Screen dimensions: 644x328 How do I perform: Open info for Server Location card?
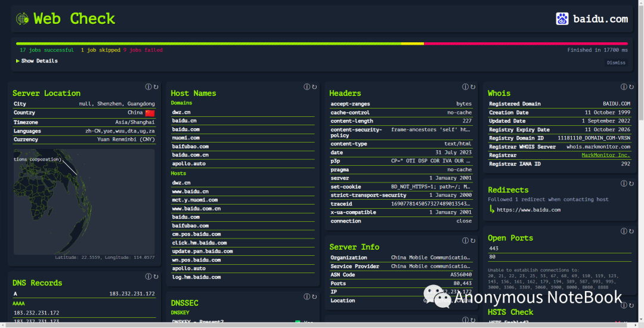coord(148,87)
